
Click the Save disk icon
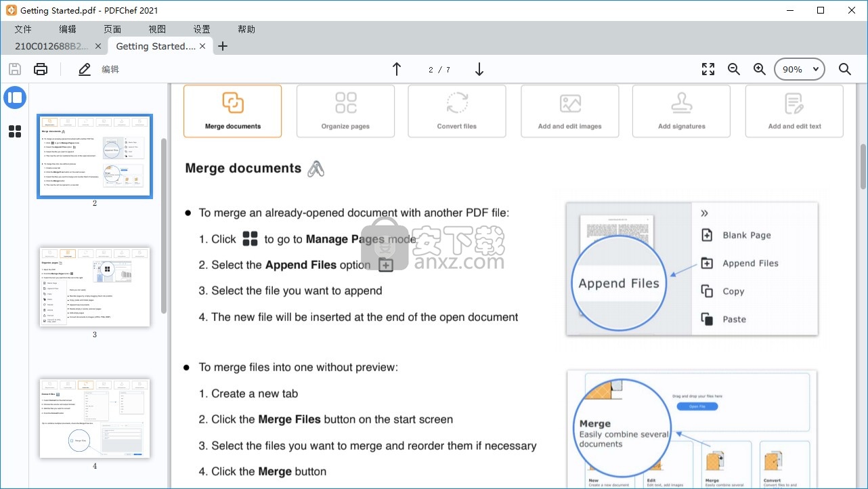tap(15, 69)
